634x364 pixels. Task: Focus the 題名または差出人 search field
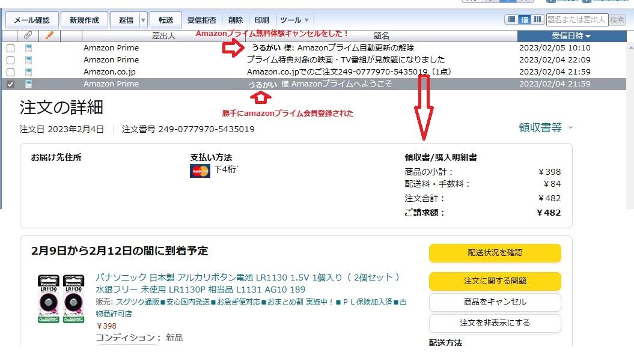(577, 19)
